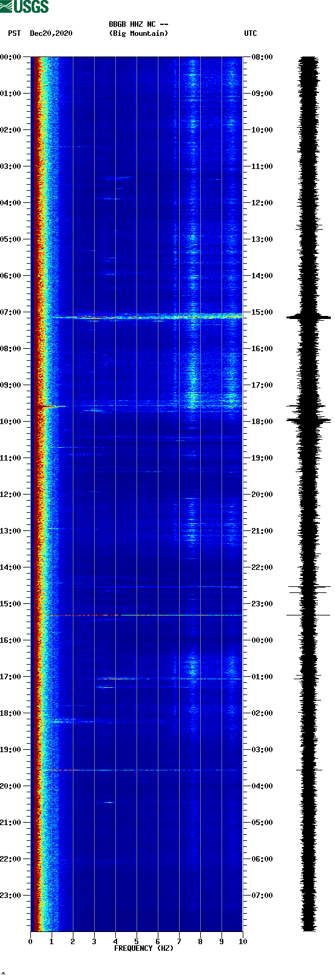Image resolution: width=335 pixels, height=980 pixels.
Task: Click the 08:00 UTC time label
Action: 262,57
